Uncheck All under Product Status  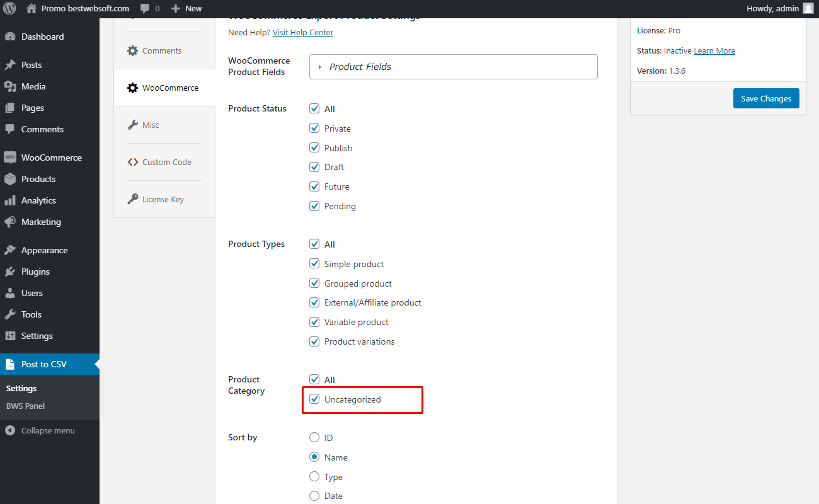(314, 108)
